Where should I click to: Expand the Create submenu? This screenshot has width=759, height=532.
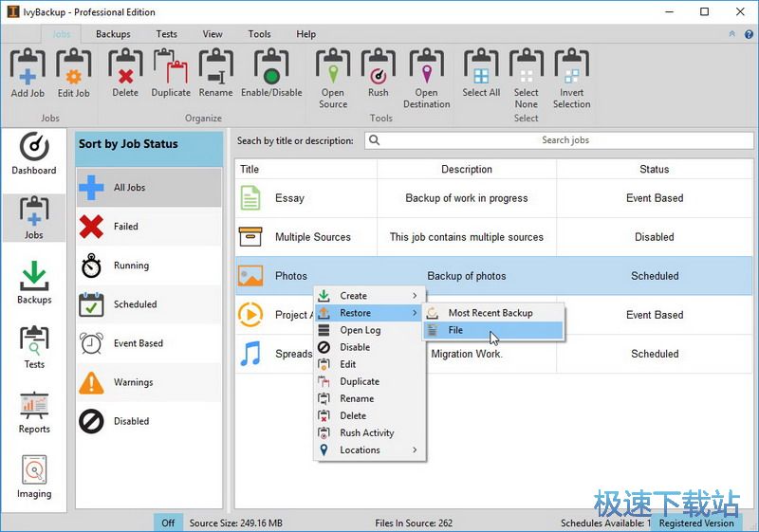[370, 296]
